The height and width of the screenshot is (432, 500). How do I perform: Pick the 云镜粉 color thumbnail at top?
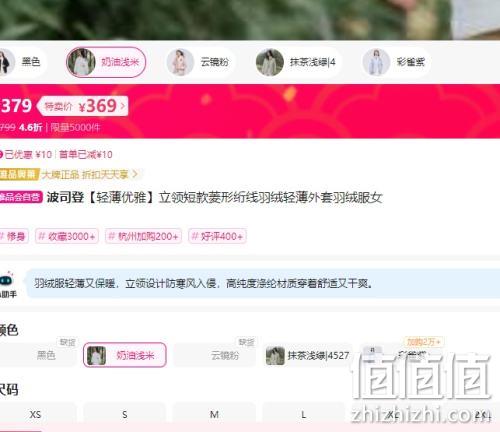200,62
